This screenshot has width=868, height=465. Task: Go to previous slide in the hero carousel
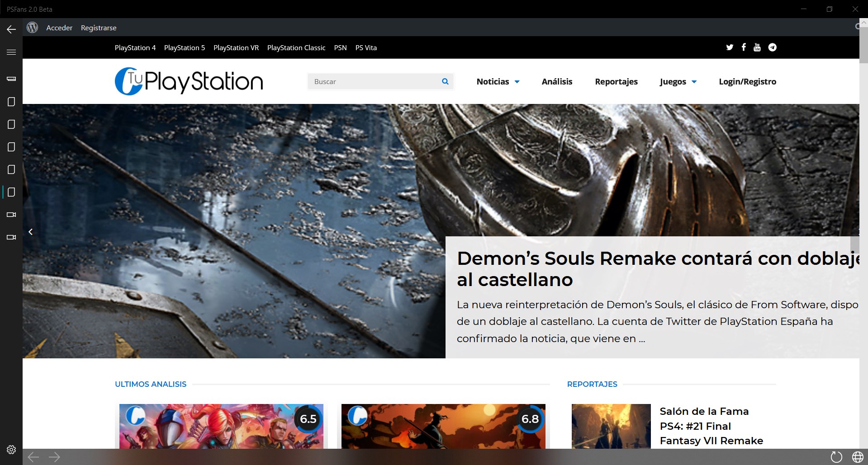[30, 232]
